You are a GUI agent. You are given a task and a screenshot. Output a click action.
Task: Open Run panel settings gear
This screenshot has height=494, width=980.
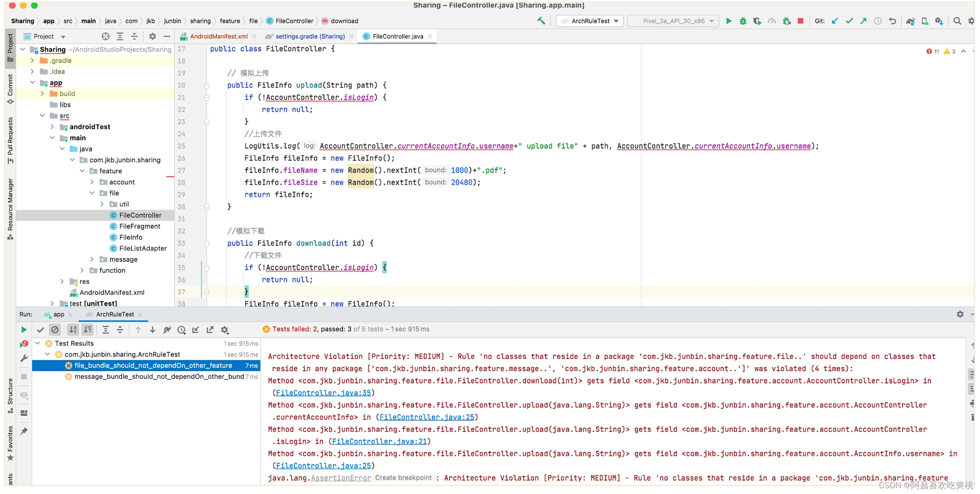pyautogui.click(x=960, y=314)
